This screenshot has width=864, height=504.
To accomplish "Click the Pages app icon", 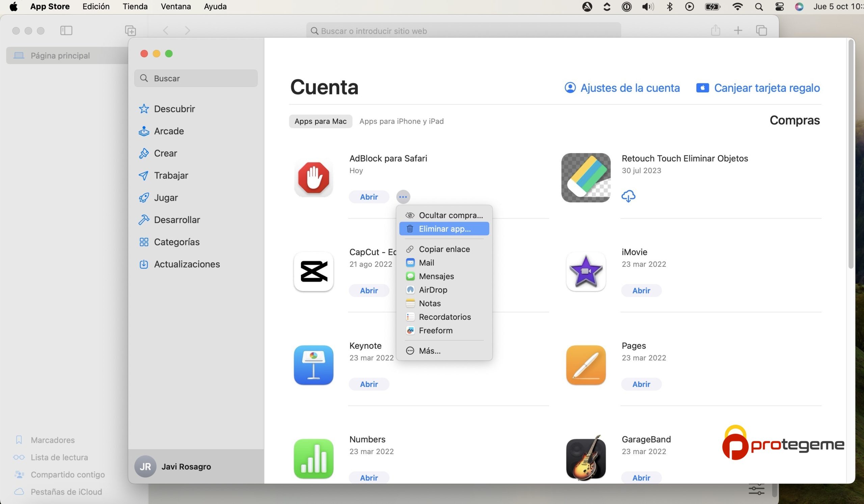I will point(586,365).
